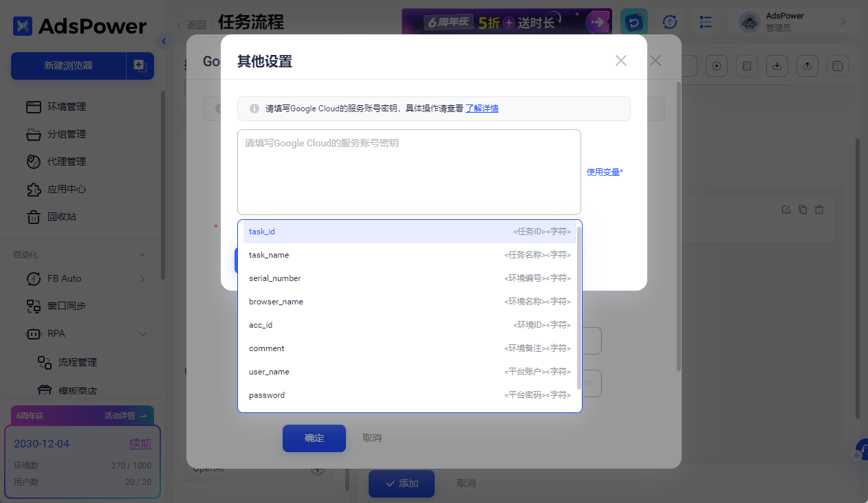Viewport: 868px width, 503px height.
Task: Select the serial_number variable entry
Action: click(x=409, y=278)
